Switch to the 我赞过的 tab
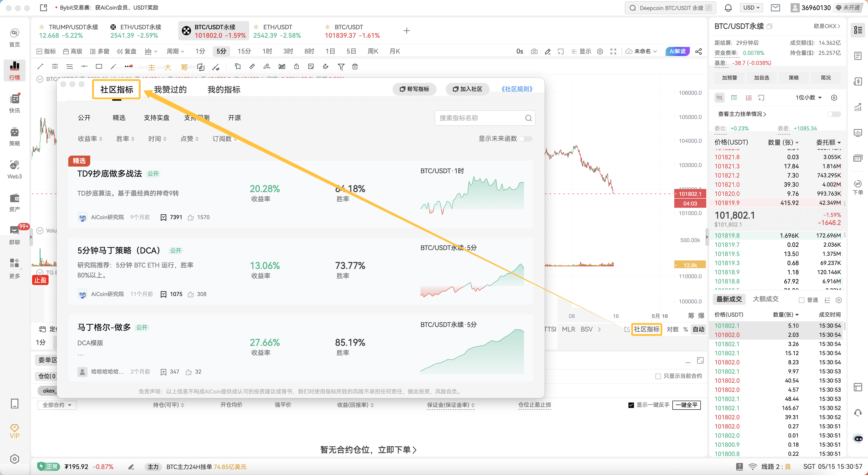The width and height of the screenshot is (868, 475). coord(170,89)
